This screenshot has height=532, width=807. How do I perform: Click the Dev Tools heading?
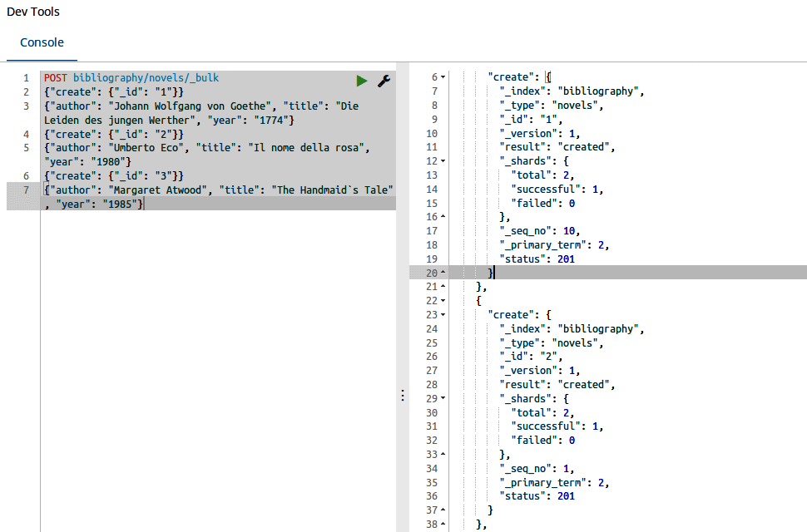point(32,12)
